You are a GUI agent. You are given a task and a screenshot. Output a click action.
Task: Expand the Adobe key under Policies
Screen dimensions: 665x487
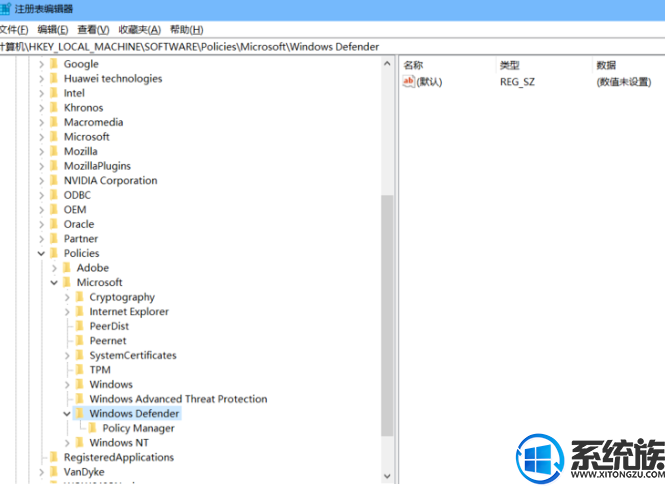[54, 268]
